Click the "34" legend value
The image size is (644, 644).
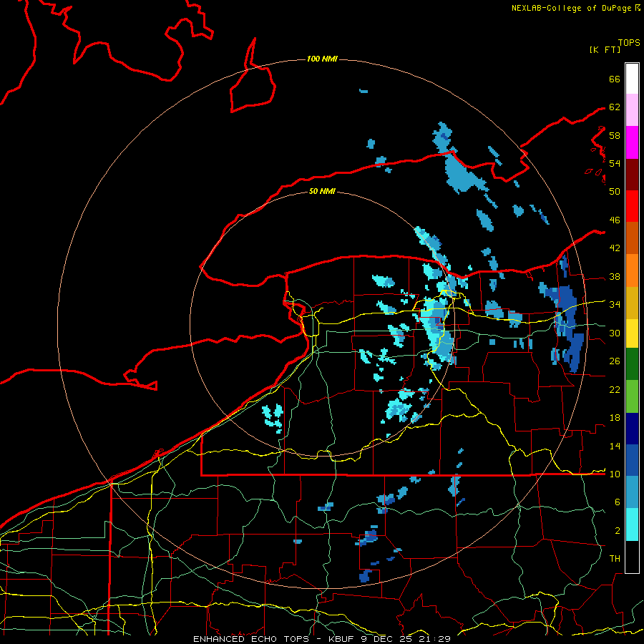click(x=615, y=305)
